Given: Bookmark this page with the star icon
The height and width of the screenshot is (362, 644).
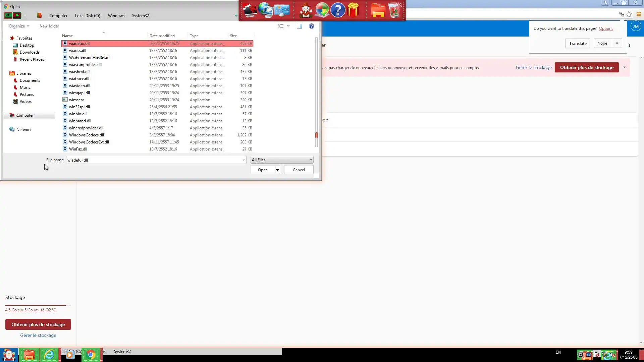Looking at the screenshot, I should pyautogui.click(x=629, y=14).
